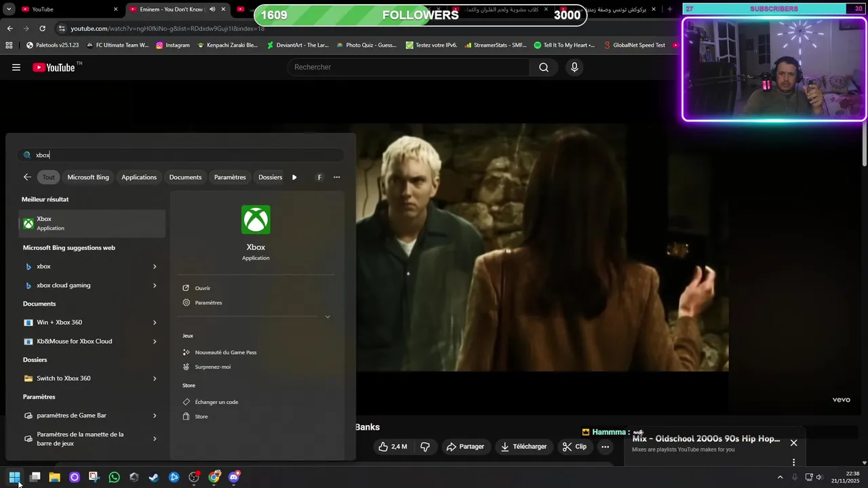Expand Kb&Mouse for Xbox Cloud arrow
The width and height of the screenshot is (868, 488).
pos(155,342)
